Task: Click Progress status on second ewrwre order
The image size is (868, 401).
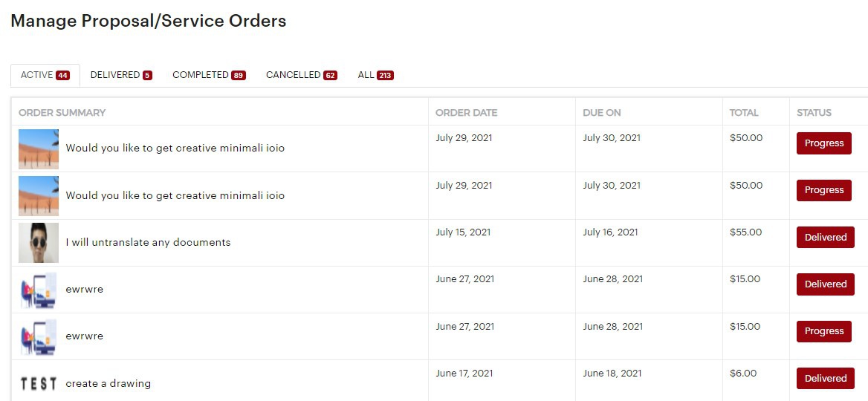Action: pos(823,331)
